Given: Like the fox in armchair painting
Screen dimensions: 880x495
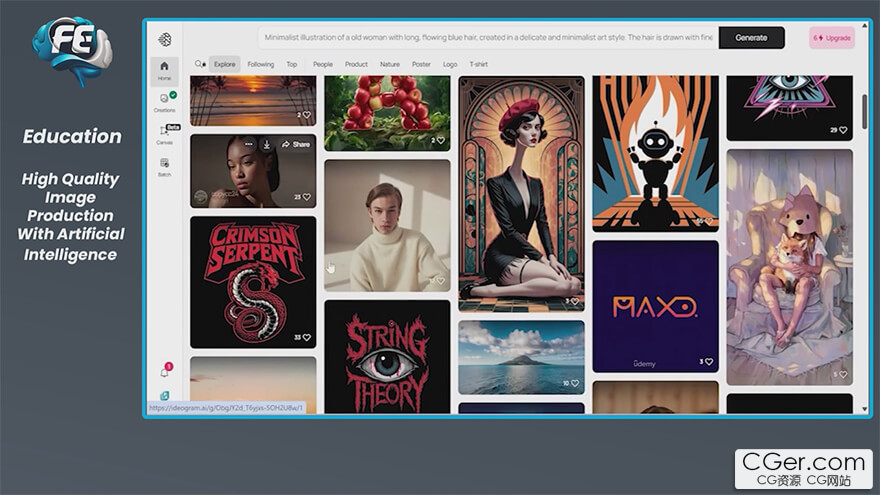Looking at the screenshot, I should 843,374.
